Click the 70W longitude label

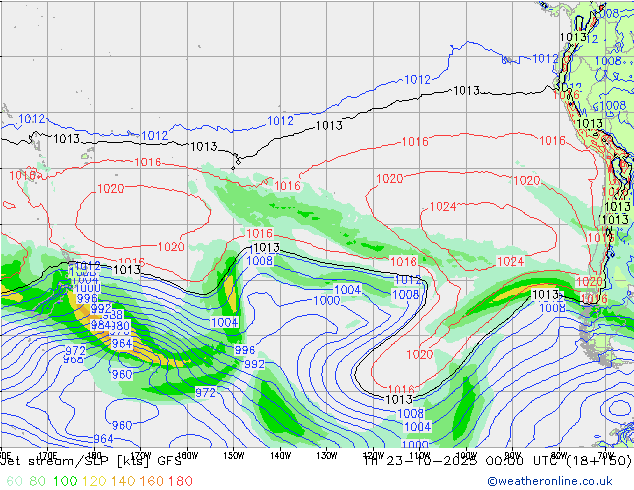[605, 456]
